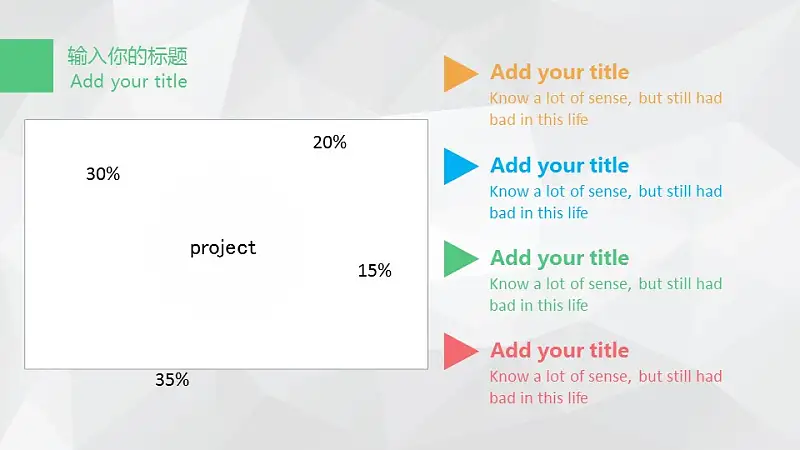Select the green 'Add your title' heading on right
800x450 pixels.
[560, 258]
